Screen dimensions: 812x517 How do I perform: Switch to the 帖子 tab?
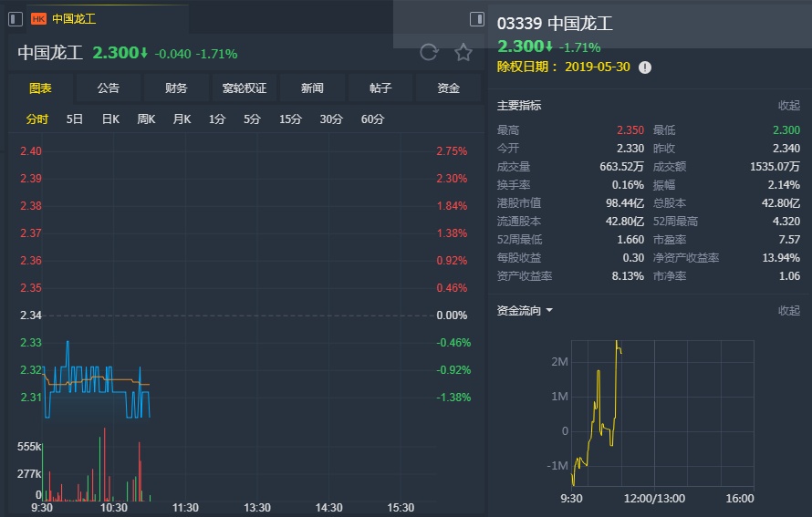(x=380, y=88)
